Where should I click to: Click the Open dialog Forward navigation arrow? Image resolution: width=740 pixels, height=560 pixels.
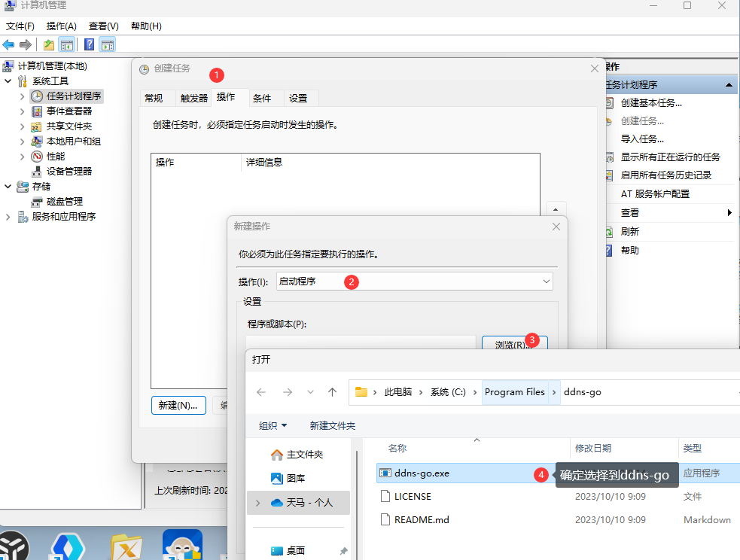[288, 392]
